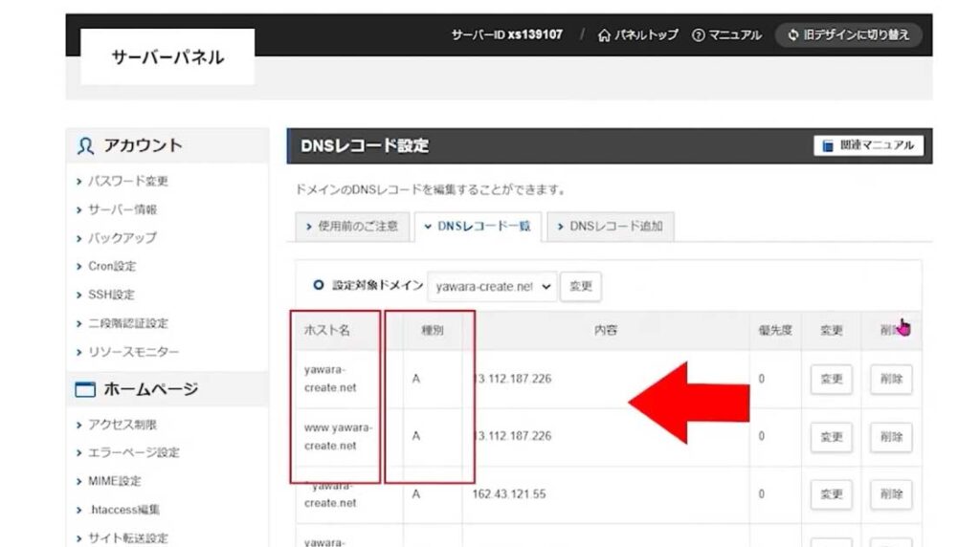Open the マニュアル link in the header
Image resolution: width=980 pixels, height=547 pixels.
tap(727, 35)
